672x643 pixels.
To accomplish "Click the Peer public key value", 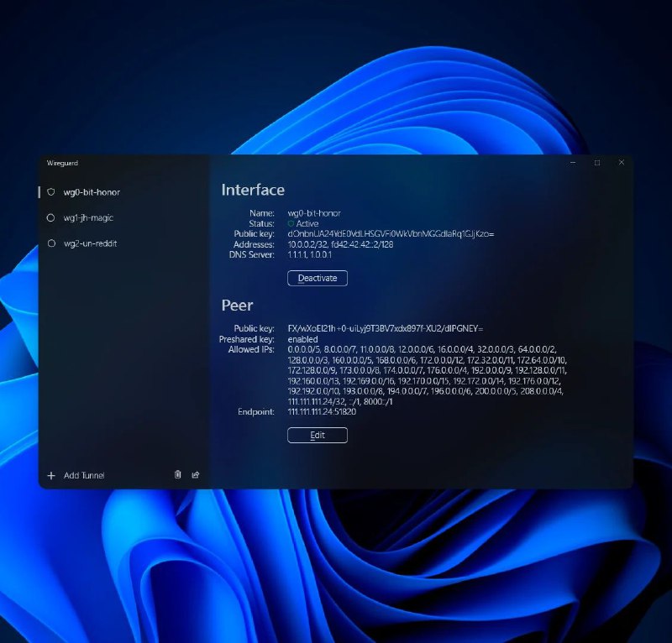I will click(386, 328).
